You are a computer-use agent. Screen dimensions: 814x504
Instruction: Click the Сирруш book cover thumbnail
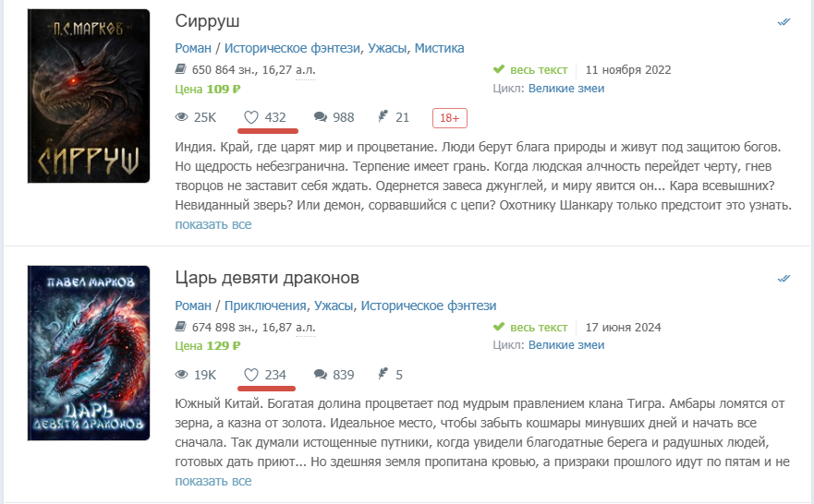click(x=89, y=95)
